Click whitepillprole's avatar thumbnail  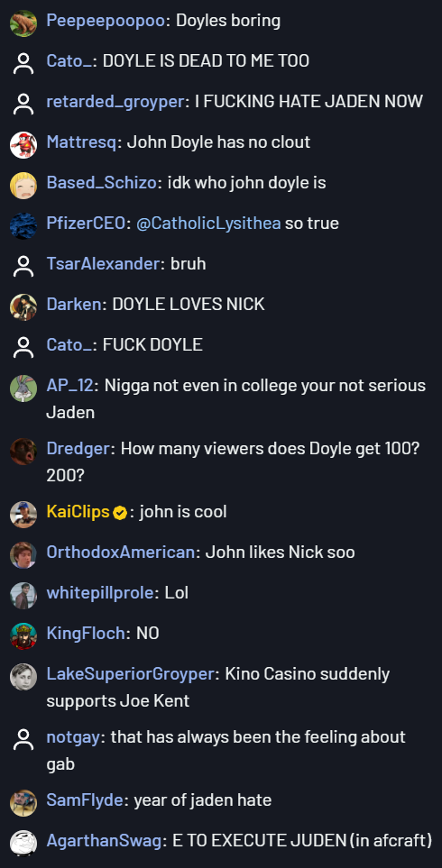tap(23, 596)
